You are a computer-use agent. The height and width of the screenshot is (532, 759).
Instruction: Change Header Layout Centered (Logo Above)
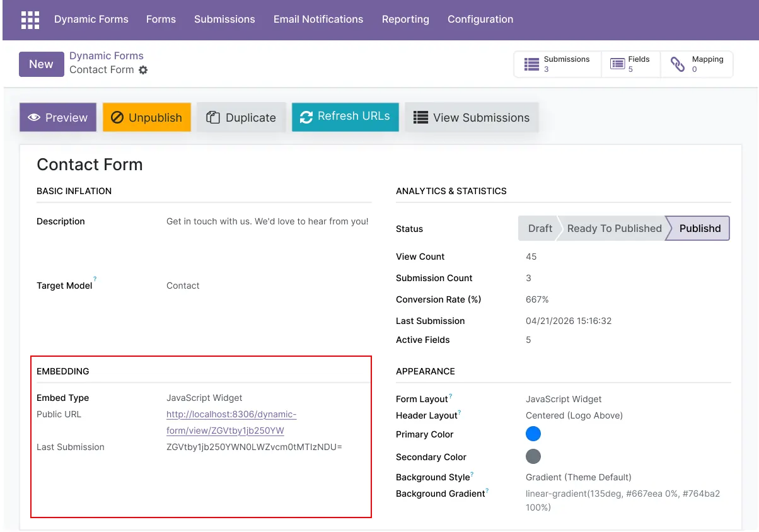[574, 415]
